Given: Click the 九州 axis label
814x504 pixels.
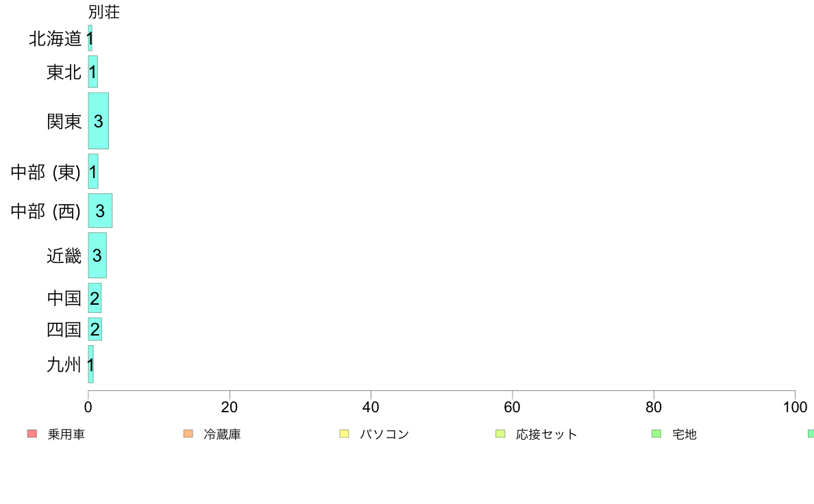Looking at the screenshot, I should tap(64, 364).
